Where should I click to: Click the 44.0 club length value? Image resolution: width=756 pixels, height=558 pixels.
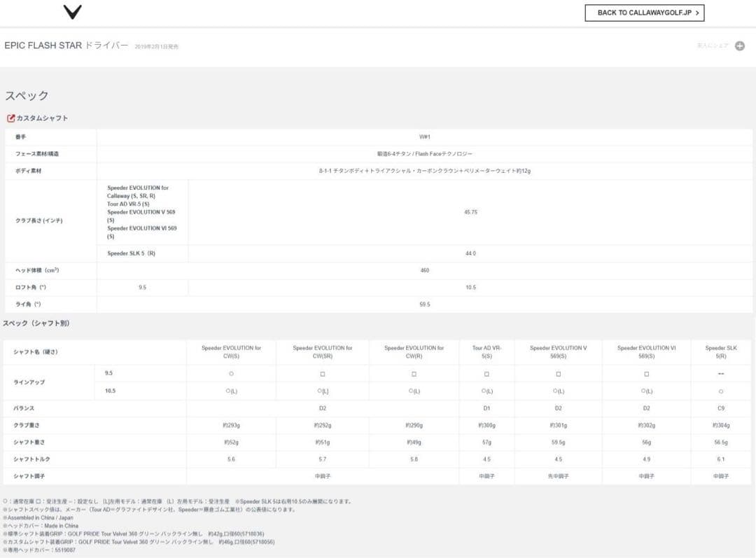click(x=470, y=253)
